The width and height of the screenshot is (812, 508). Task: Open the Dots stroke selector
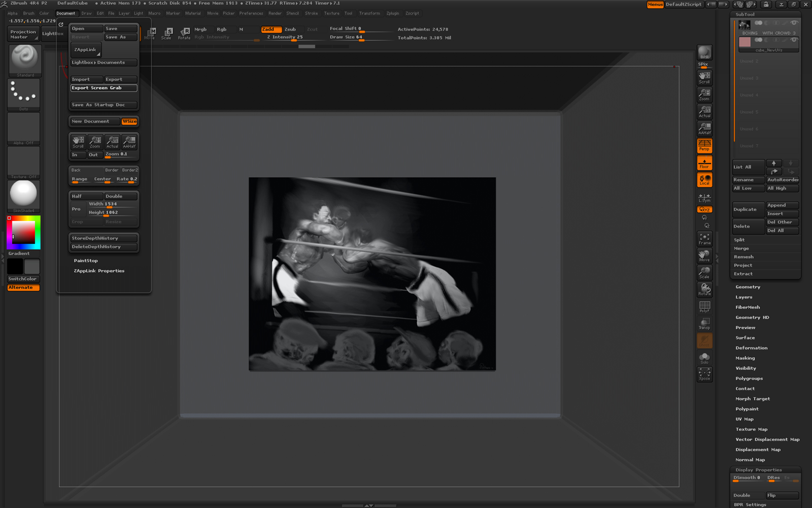click(24, 94)
